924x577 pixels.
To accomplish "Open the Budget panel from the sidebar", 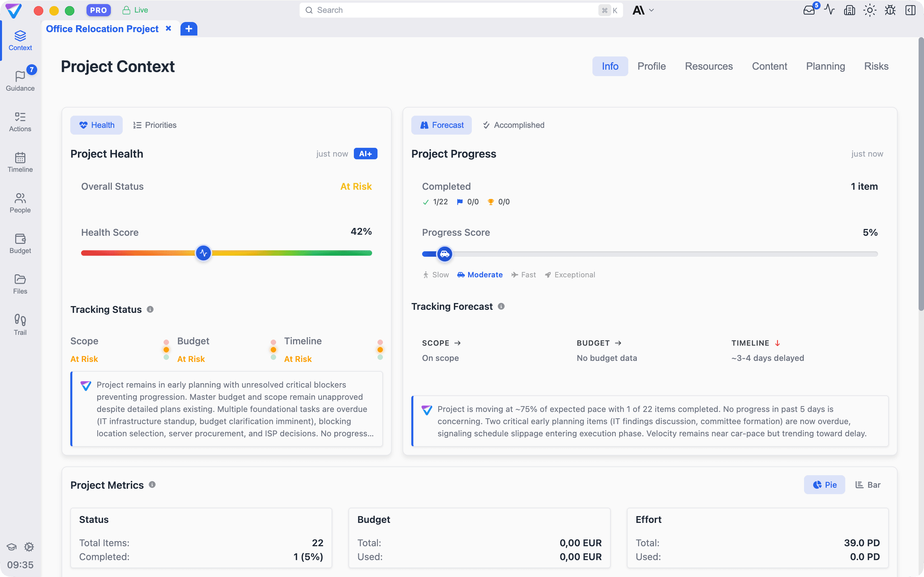I will coord(20,243).
